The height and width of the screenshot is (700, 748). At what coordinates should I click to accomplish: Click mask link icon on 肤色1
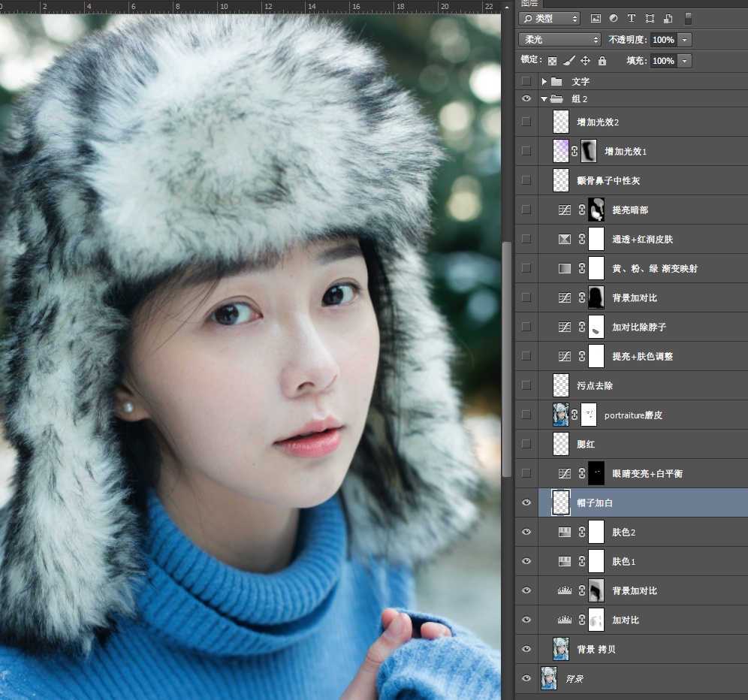point(582,561)
